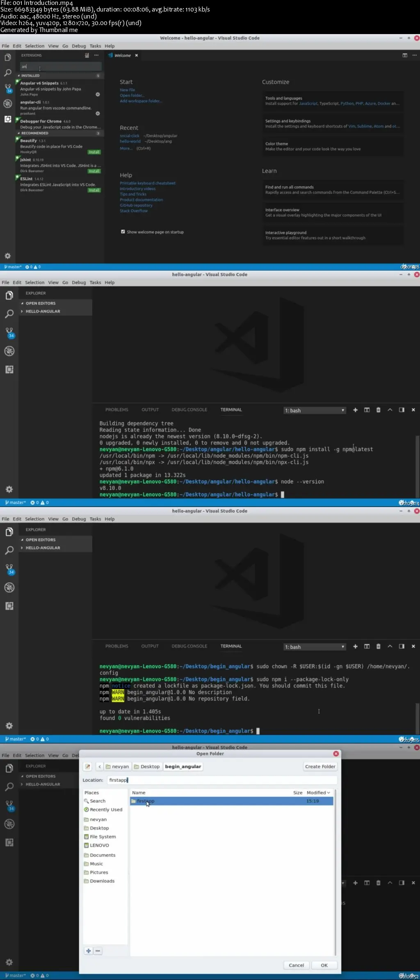Open Color theme option under Customize
Viewport: 420px width, 980px height.
pos(333,147)
